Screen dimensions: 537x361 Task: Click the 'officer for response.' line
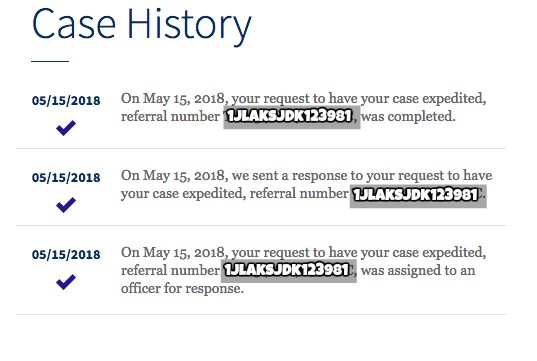pyautogui.click(x=183, y=288)
